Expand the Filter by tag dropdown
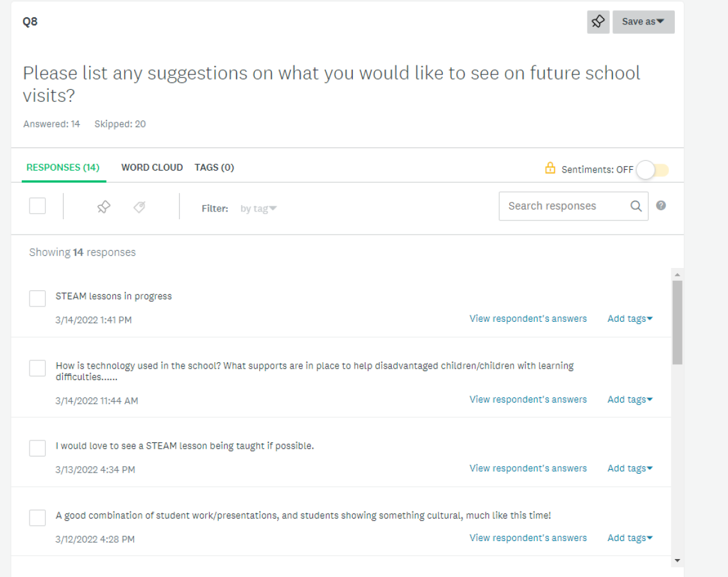Image resolution: width=728 pixels, height=577 pixels. tap(258, 208)
